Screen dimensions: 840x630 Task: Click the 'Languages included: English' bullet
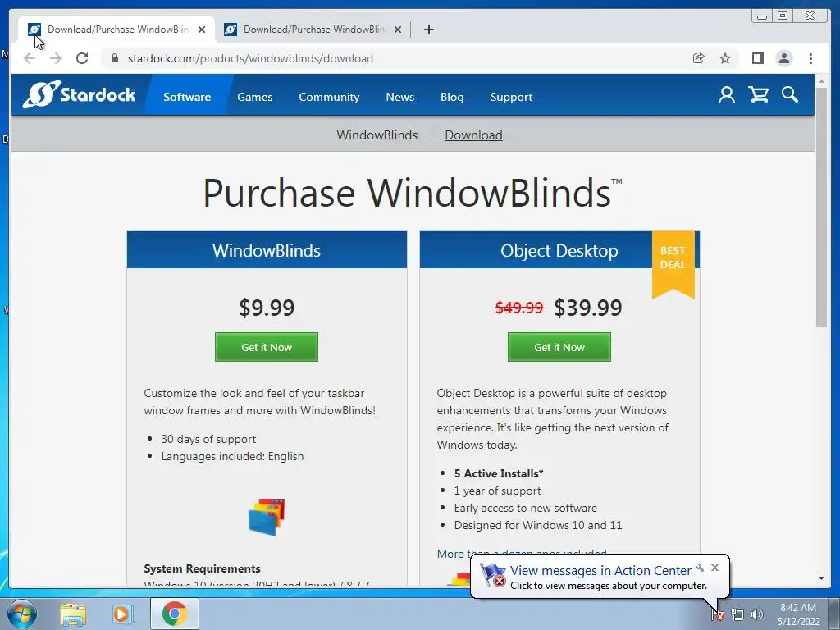(x=232, y=456)
